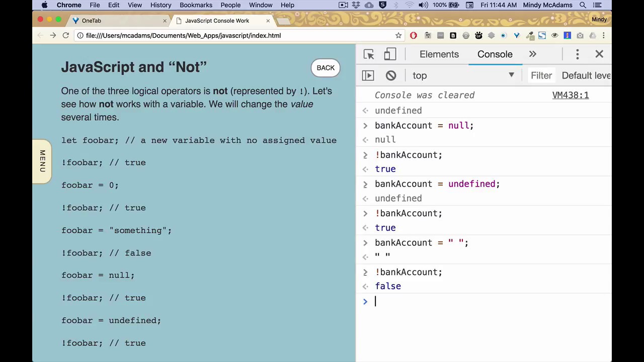Click the Dropbox menu bar icon
This screenshot has height=362, width=644.
[x=357, y=5]
